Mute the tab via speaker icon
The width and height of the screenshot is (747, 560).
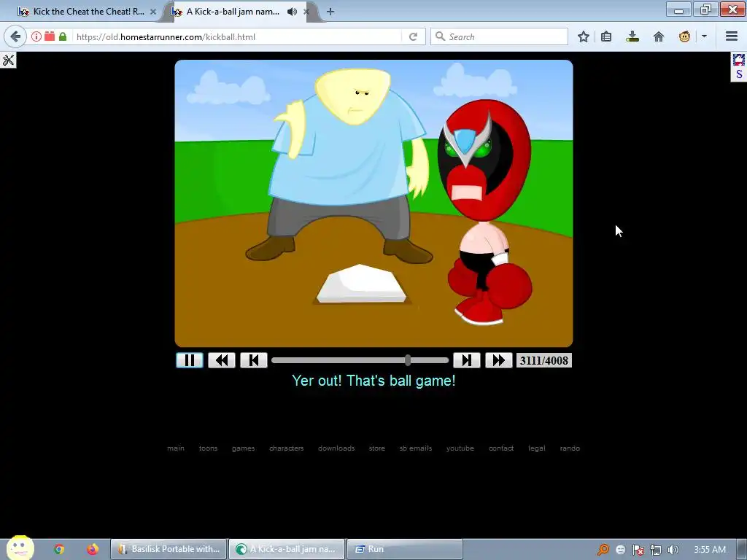[x=292, y=12]
